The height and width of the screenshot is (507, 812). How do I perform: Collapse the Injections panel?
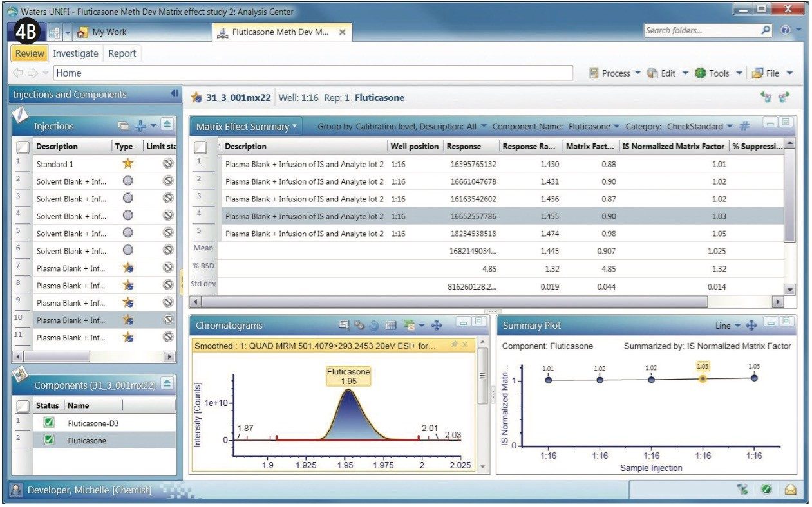[x=167, y=125]
